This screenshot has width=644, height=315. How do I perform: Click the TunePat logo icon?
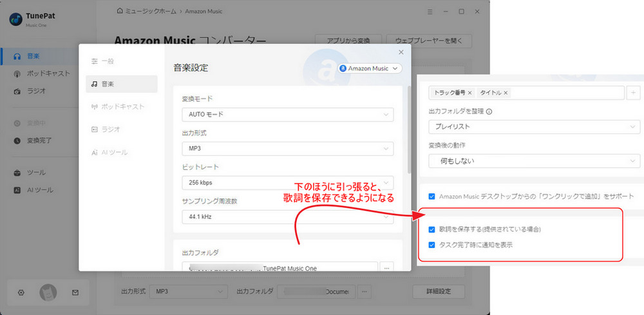(15, 19)
